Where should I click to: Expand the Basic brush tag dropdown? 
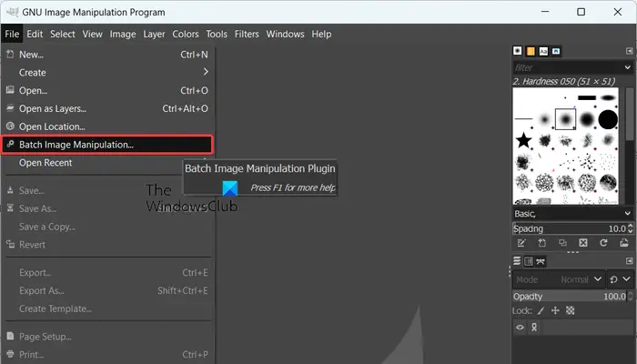tap(628, 214)
